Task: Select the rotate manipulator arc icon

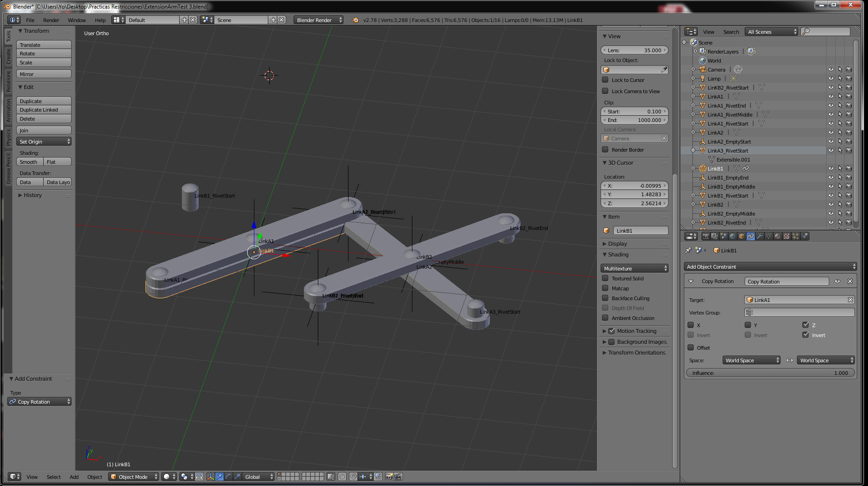Action: click(228, 477)
